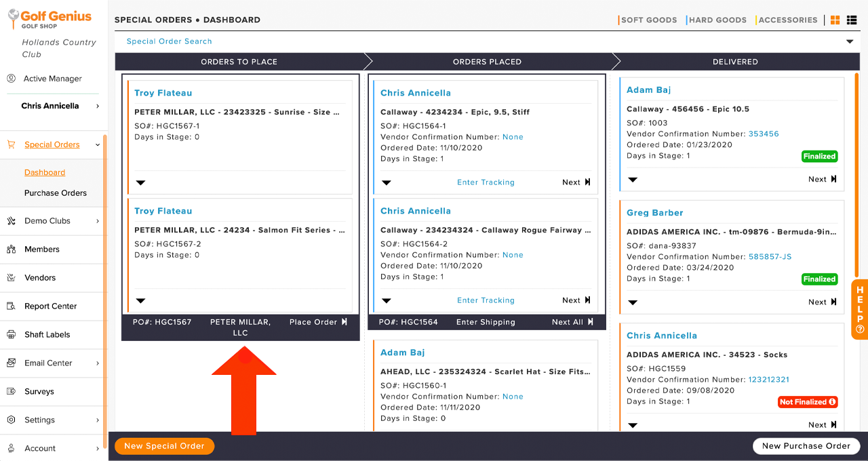This screenshot has height=461, width=868.
Task: Expand the Chris Annicella user menu chevron
Action: click(x=98, y=106)
